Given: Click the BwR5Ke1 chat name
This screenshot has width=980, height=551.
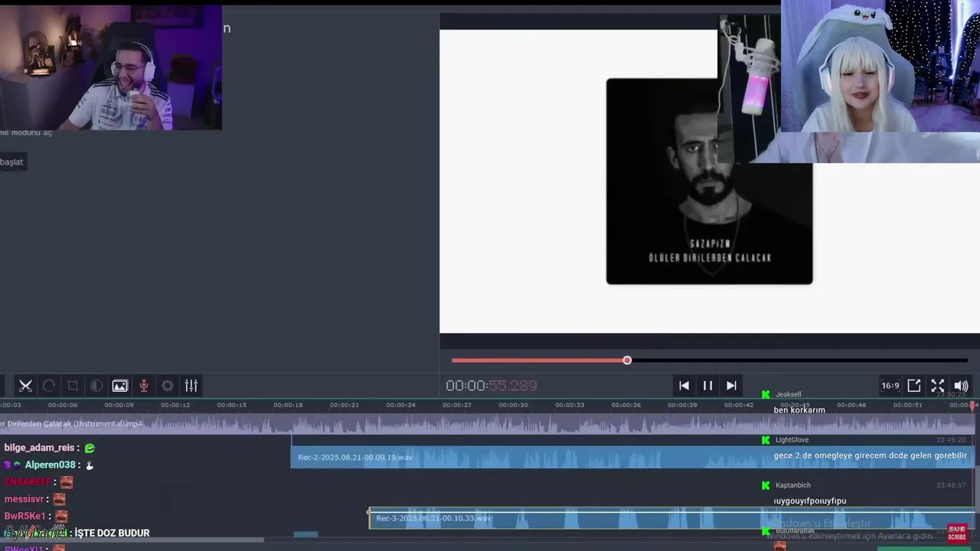Looking at the screenshot, I should coord(25,516).
